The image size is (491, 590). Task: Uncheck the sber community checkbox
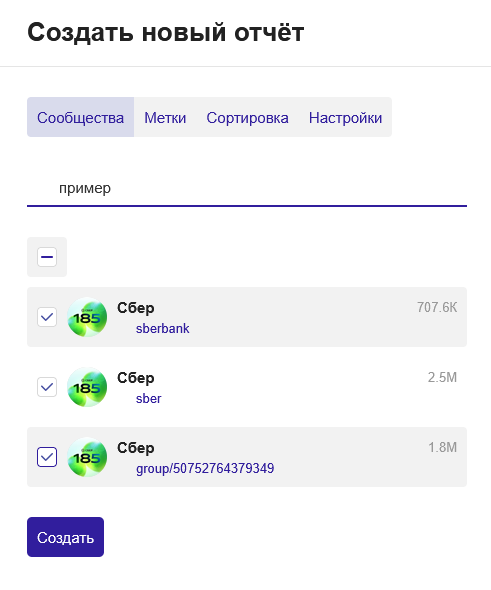47,387
